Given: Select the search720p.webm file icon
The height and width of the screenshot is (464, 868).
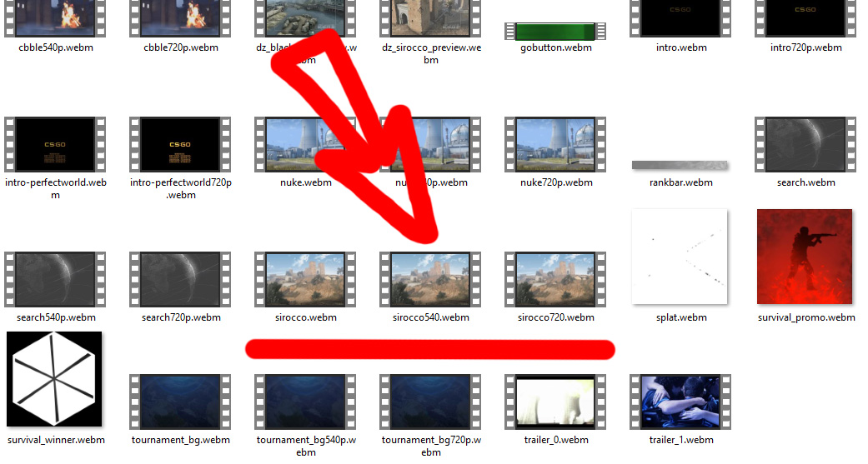Looking at the screenshot, I should [180, 279].
